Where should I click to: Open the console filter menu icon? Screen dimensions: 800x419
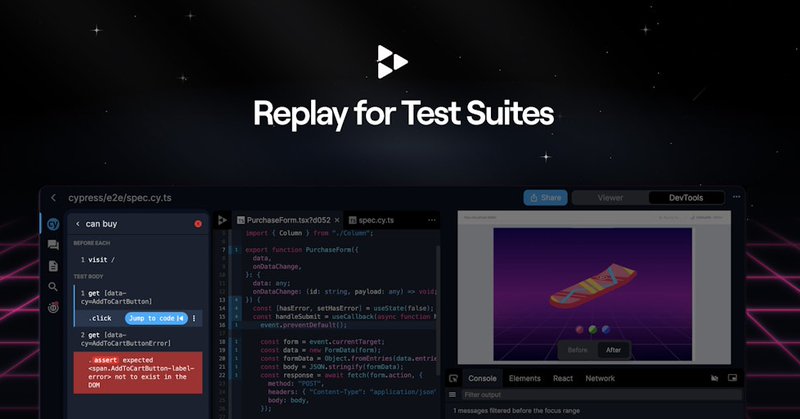[452, 395]
